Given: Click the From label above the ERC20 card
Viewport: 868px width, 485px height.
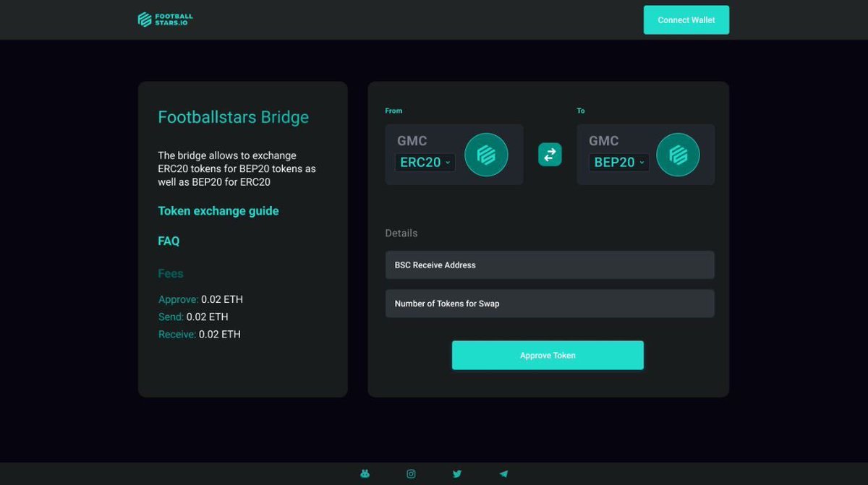Looking at the screenshot, I should click(x=393, y=111).
